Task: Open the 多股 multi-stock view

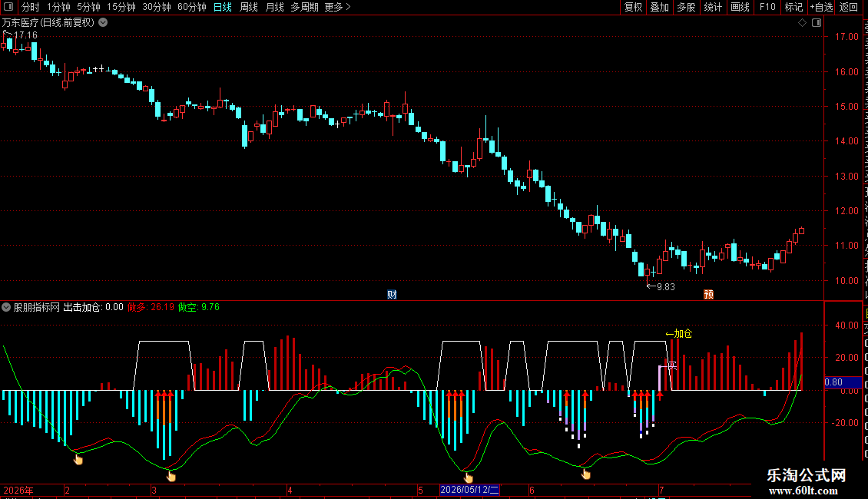Action: point(687,7)
